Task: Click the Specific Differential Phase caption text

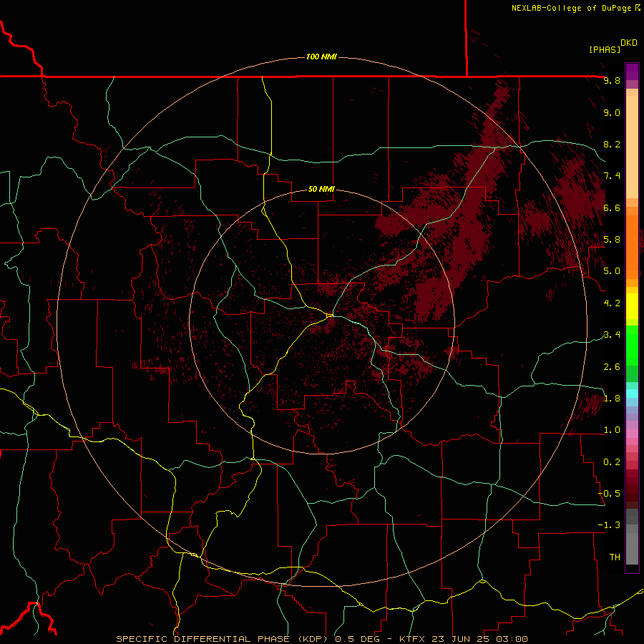Action: (x=322, y=639)
